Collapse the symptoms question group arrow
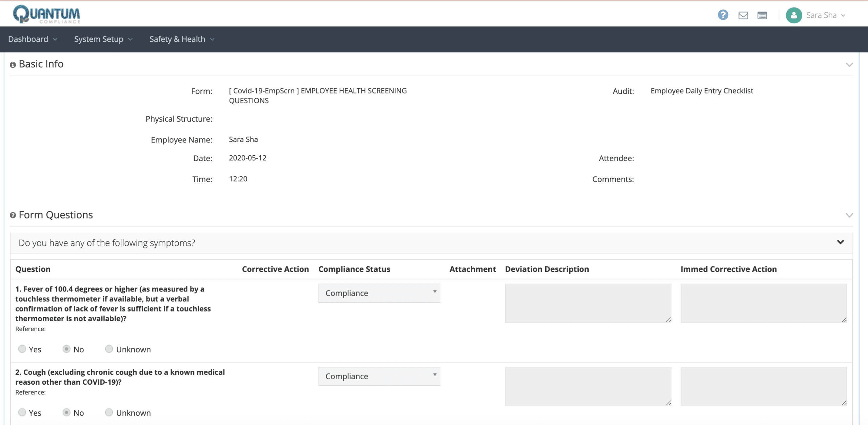This screenshot has width=868, height=425. [x=840, y=242]
